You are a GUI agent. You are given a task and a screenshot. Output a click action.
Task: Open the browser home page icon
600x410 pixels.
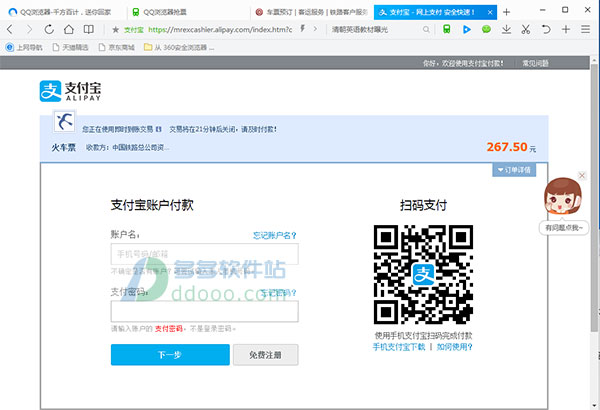[x=69, y=29]
